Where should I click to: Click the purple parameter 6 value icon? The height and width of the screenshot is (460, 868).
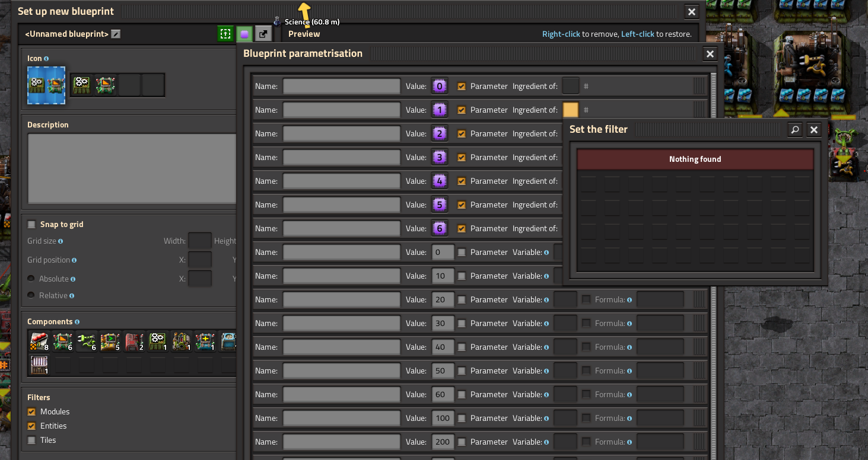440,228
